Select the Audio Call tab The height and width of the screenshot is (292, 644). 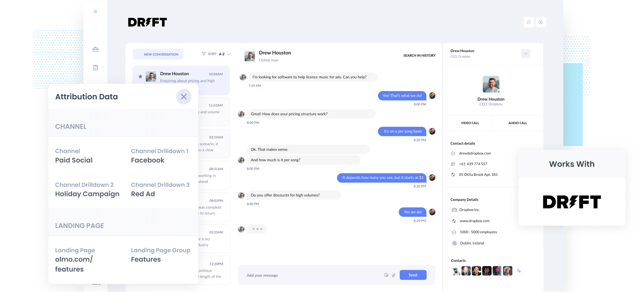(x=518, y=123)
